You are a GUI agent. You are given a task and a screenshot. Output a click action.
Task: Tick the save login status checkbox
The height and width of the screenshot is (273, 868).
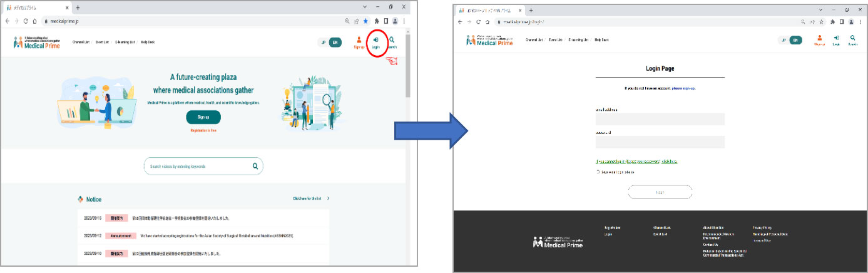pyautogui.click(x=598, y=172)
